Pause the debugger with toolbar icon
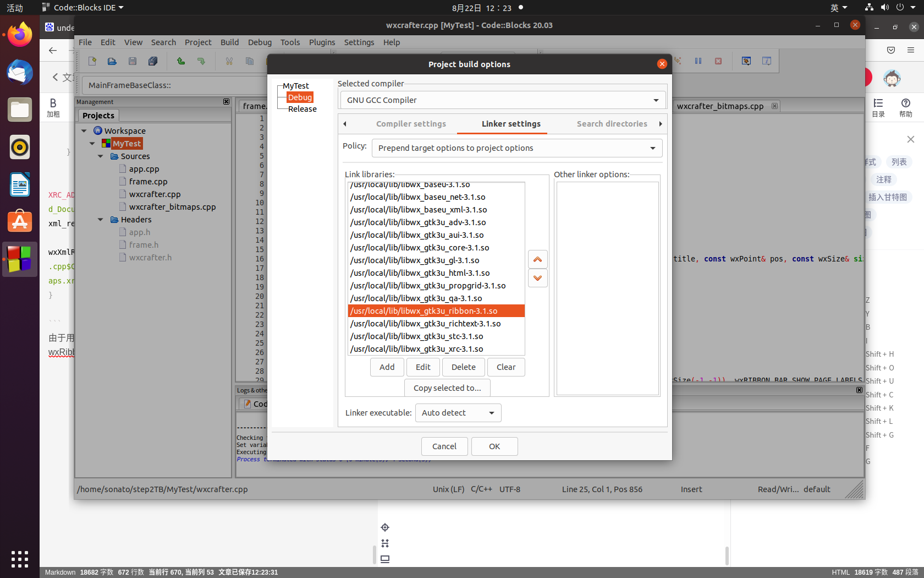Viewport: 924px width, 578px height. coord(698,61)
